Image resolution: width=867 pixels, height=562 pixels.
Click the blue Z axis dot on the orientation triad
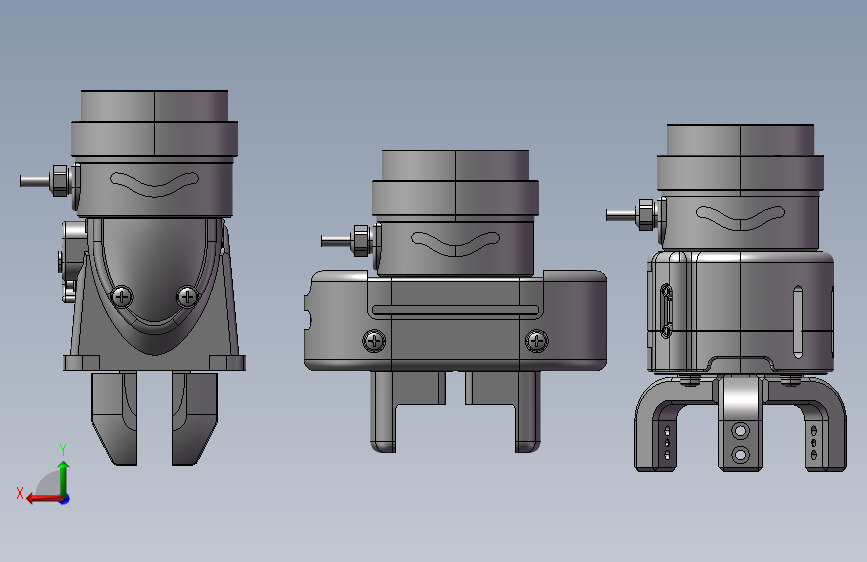tap(65, 499)
